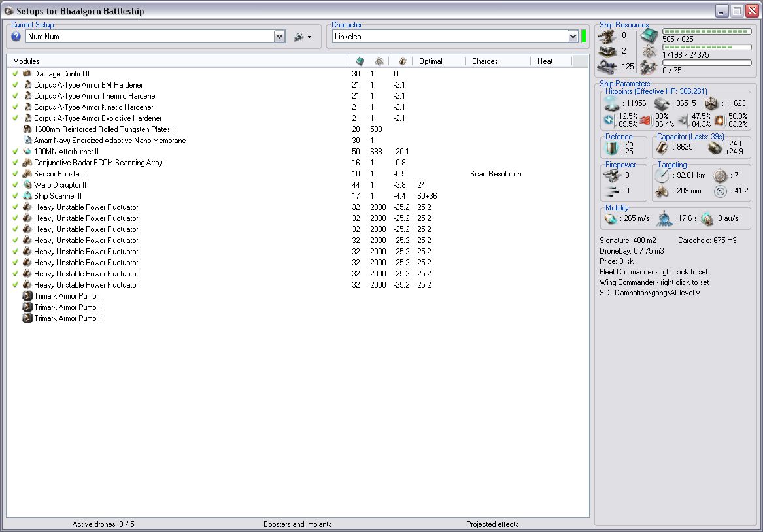This screenshot has height=532, width=763.
Task: Sort by the capacitor column header icon
Action: point(403,61)
